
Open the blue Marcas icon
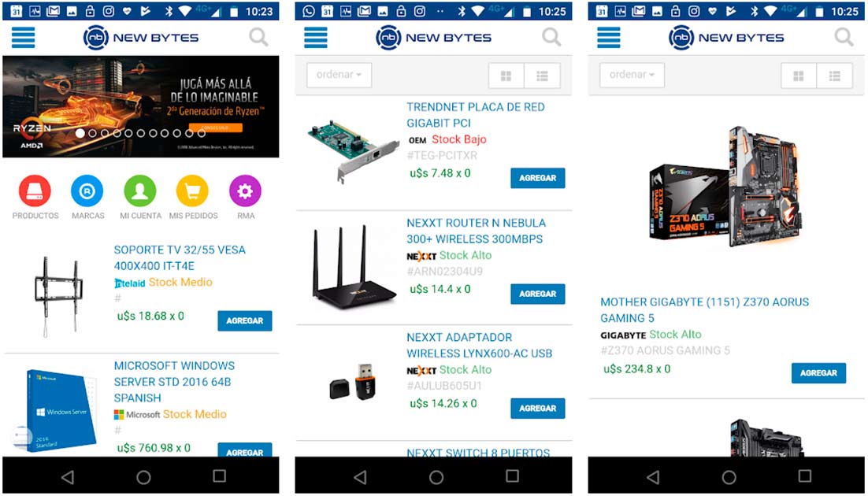pos(87,191)
